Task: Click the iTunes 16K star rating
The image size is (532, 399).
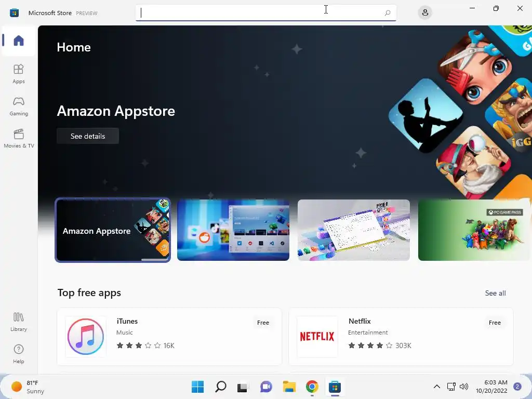Action: point(145,345)
